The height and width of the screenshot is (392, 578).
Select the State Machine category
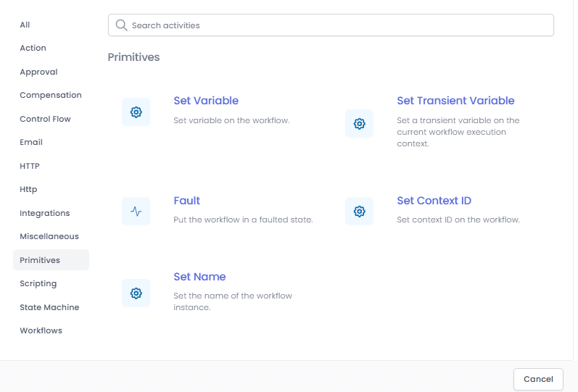point(49,307)
